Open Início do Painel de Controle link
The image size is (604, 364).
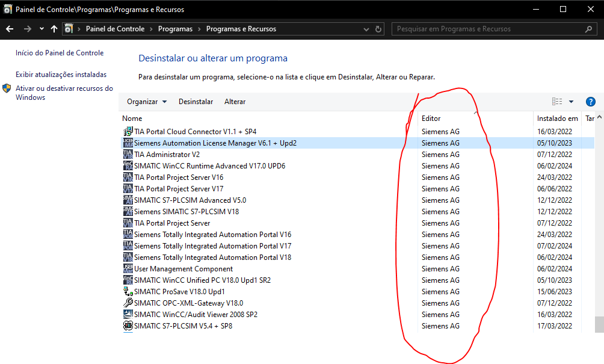click(60, 53)
